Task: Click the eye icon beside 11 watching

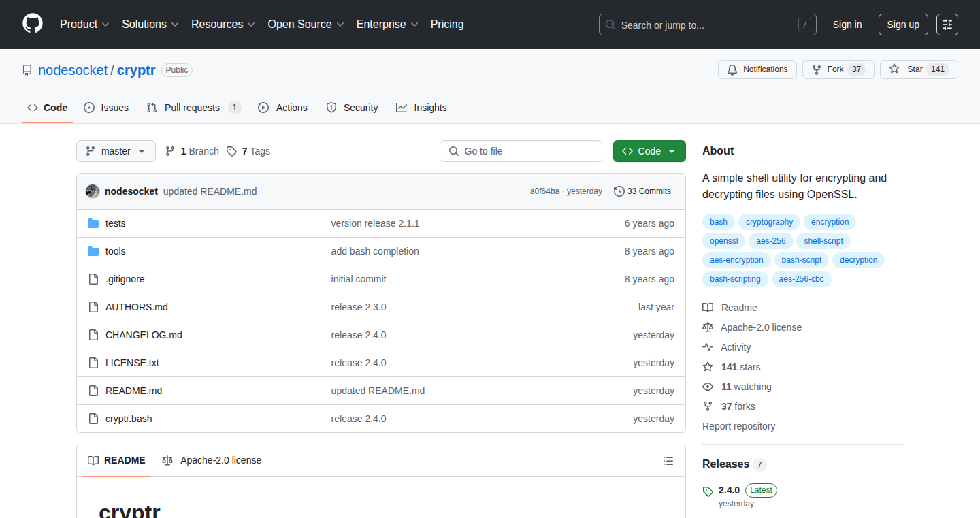Action: (708, 387)
